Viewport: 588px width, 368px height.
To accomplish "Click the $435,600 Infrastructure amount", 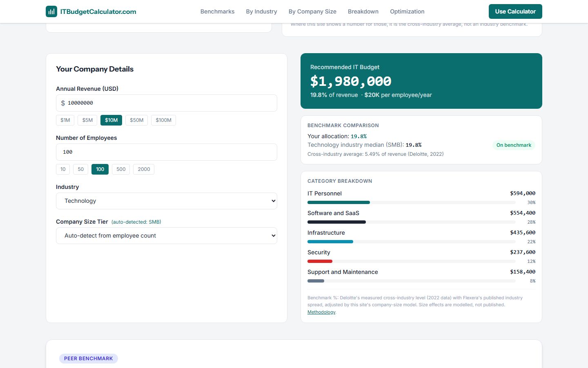I will coord(523,233).
